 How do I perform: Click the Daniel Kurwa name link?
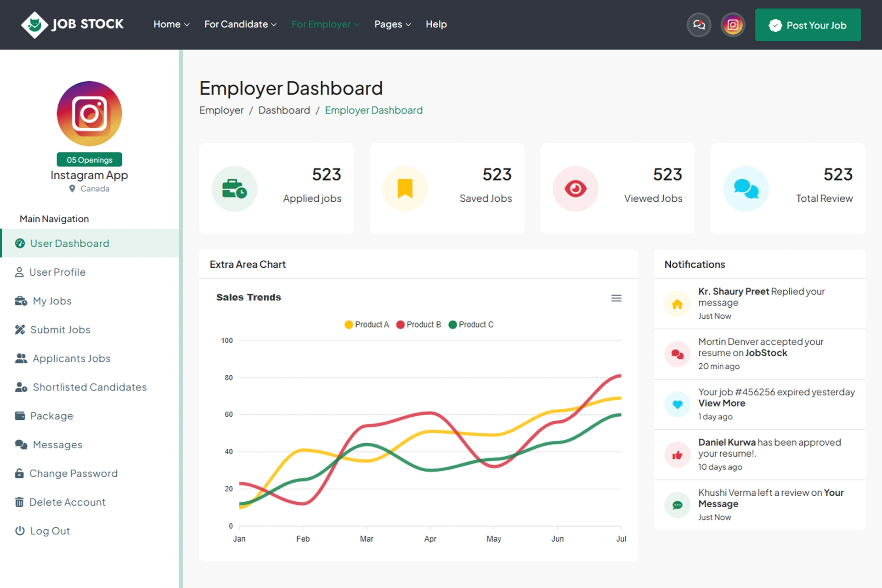(727, 442)
